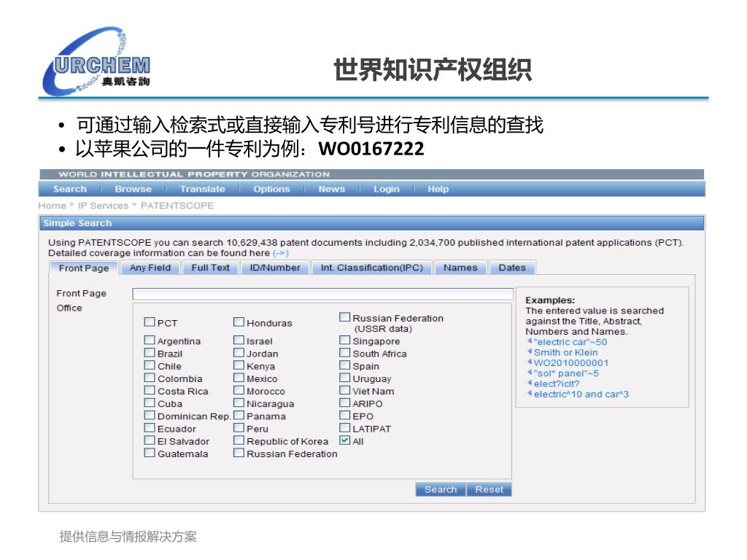Check the Guatemala checkbox
This screenshot has width=747, height=560.
[x=150, y=453]
